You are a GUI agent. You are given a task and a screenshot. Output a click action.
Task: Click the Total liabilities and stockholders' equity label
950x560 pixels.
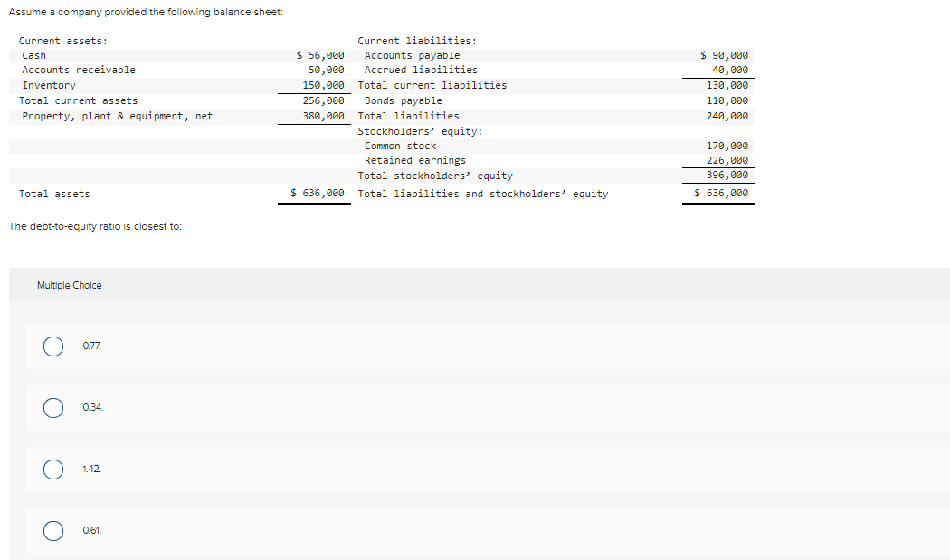483,194
